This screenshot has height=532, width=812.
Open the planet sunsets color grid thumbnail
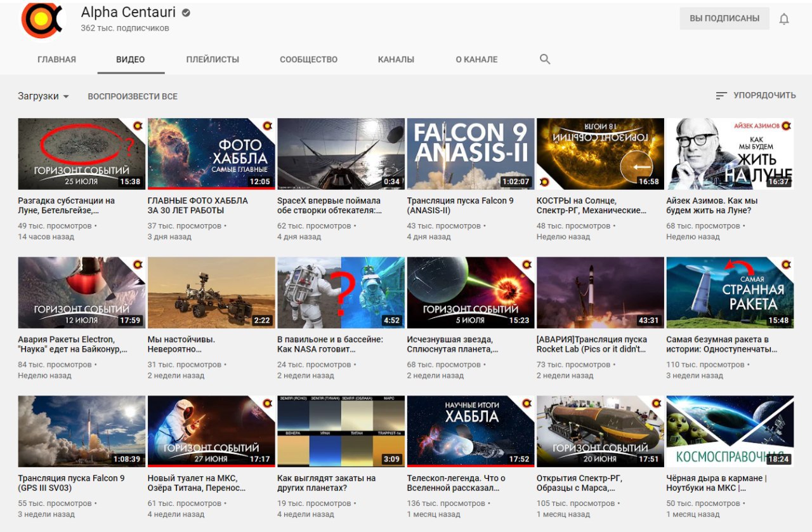tap(341, 432)
